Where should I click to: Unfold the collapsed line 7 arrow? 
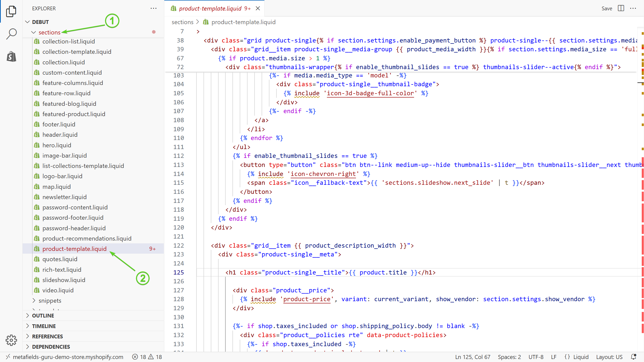[198, 32]
